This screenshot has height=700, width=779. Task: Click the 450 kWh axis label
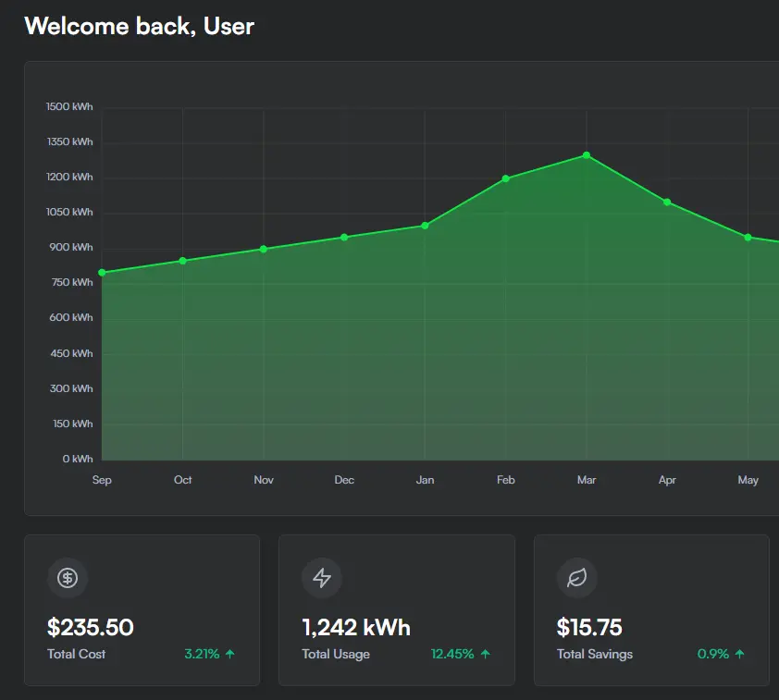[x=71, y=353]
